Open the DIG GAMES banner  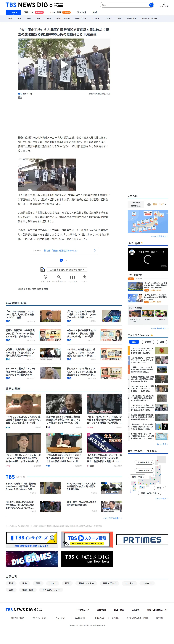32,559
